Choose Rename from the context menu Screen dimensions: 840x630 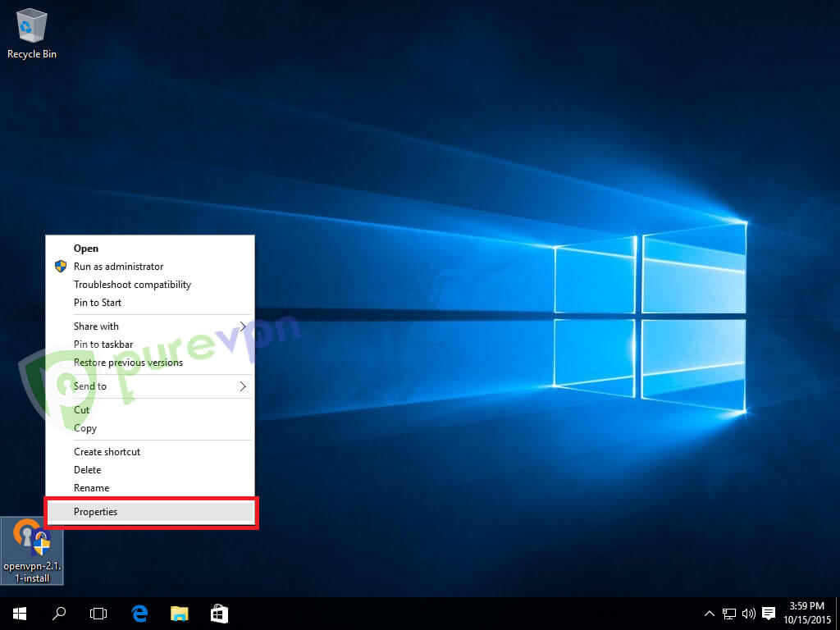coord(150,488)
